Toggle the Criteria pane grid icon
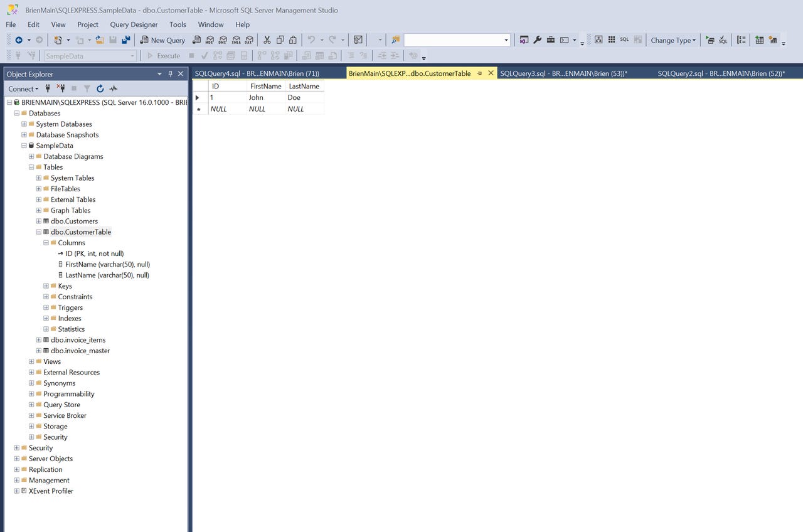Image resolution: width=803 pixels, height=532 pixels. (x=612, y=40)
